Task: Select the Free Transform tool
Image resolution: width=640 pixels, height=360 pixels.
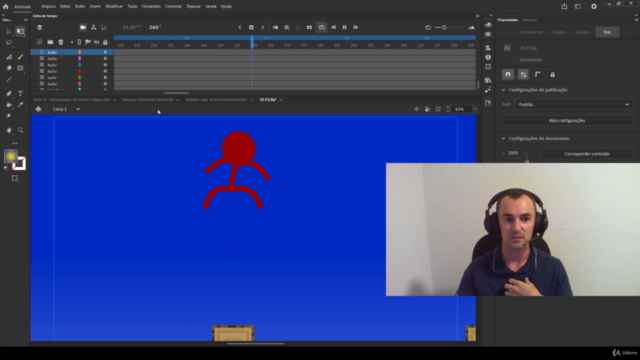Action: tap(20, 31)
